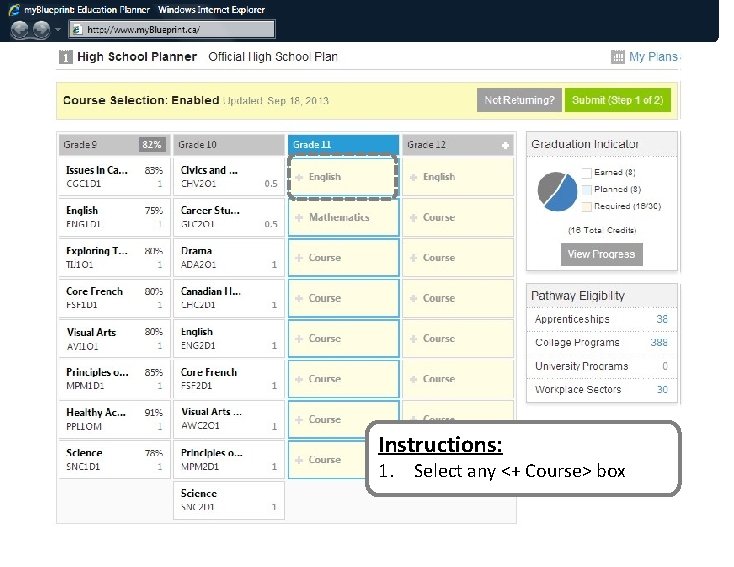Screen dimensions: 734x567
Task: Click plus icon beside Grade 11 English
Action: (x=299, y=177)
